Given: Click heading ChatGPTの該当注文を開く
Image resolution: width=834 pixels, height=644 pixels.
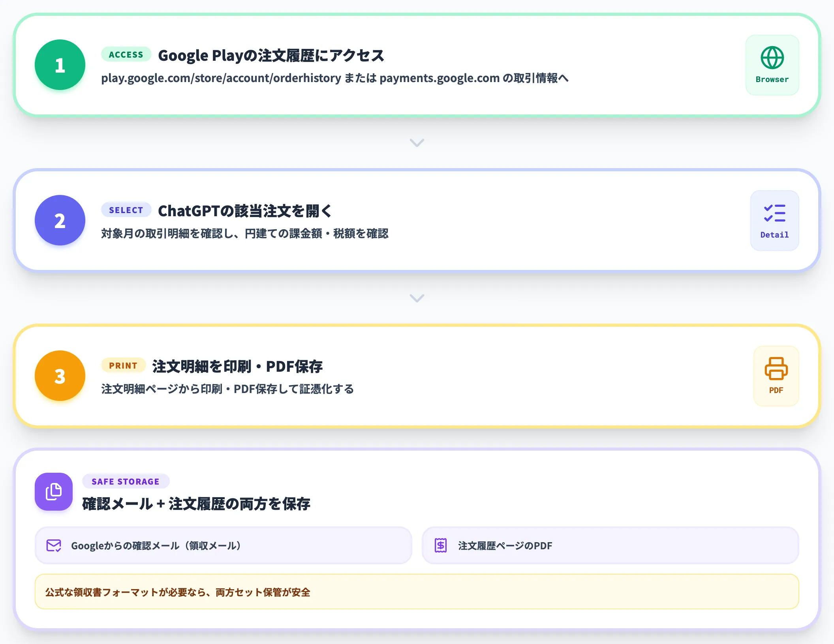Looking at the screenshot, I should tap(245, 211).
